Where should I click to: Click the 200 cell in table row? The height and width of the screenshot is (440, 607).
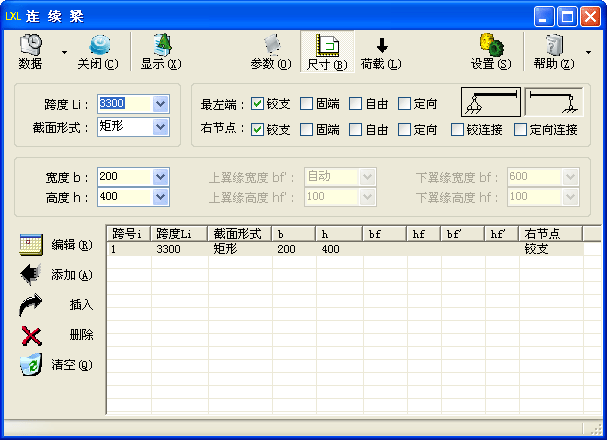pos(294,249)
